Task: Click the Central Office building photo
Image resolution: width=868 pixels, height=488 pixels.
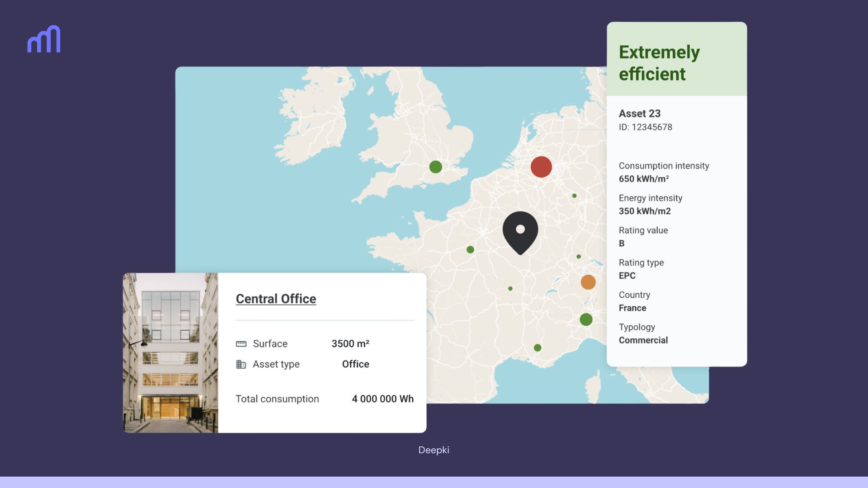Action: pos(170,352)
